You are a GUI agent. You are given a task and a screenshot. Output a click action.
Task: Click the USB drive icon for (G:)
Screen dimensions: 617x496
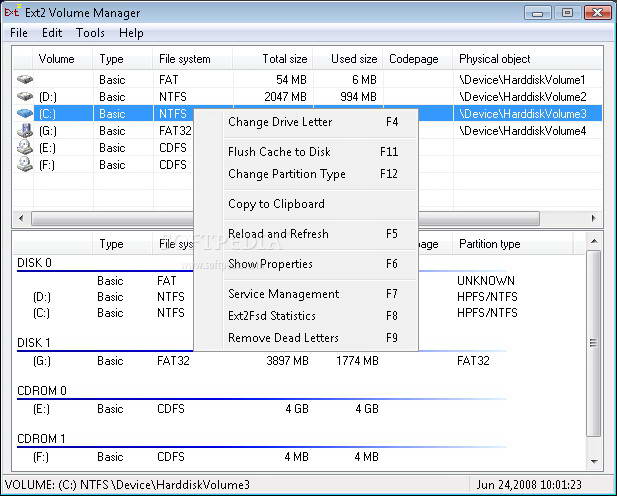point(25,130)
